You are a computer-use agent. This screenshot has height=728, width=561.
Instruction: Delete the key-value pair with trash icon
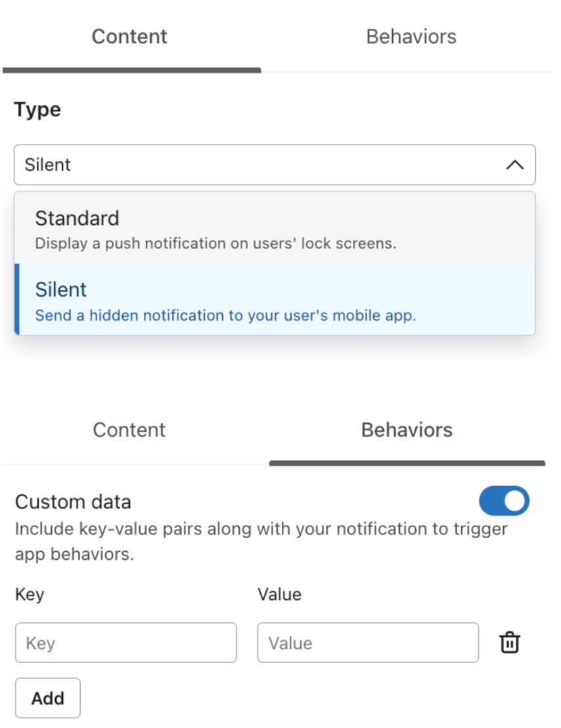pyautogui.click(x=510, y=643)
